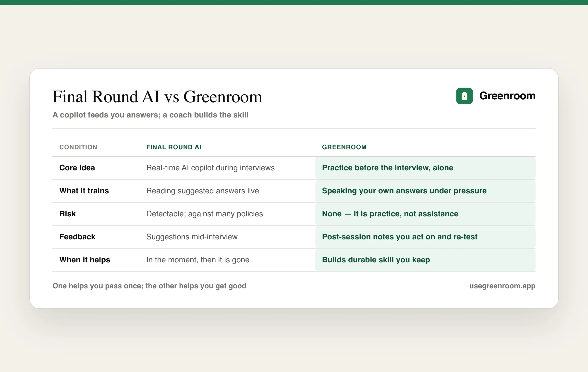Click the title 'Final Round AI vs Greenroom'
The width and height of the screenshot is (588, 372).
click(x=157, y=96)
